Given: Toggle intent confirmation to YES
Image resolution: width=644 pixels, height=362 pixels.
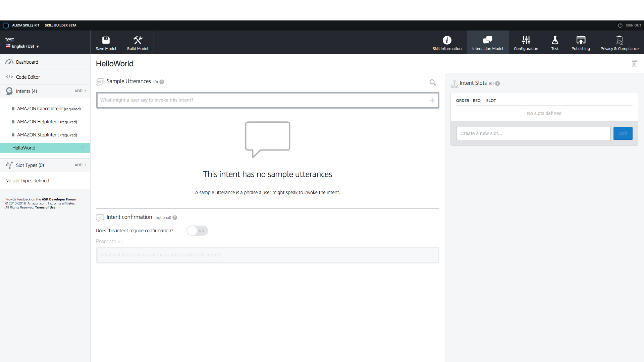Looking at the screenshot, I should [x=197, y=230].
